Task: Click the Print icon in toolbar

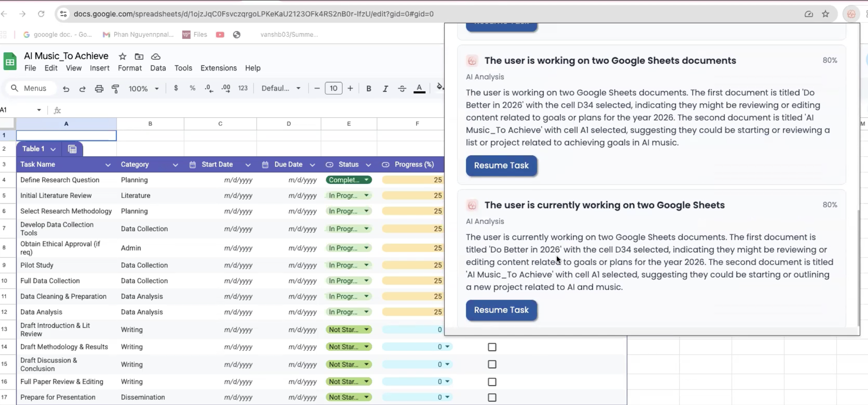Action: pos(99,89)
